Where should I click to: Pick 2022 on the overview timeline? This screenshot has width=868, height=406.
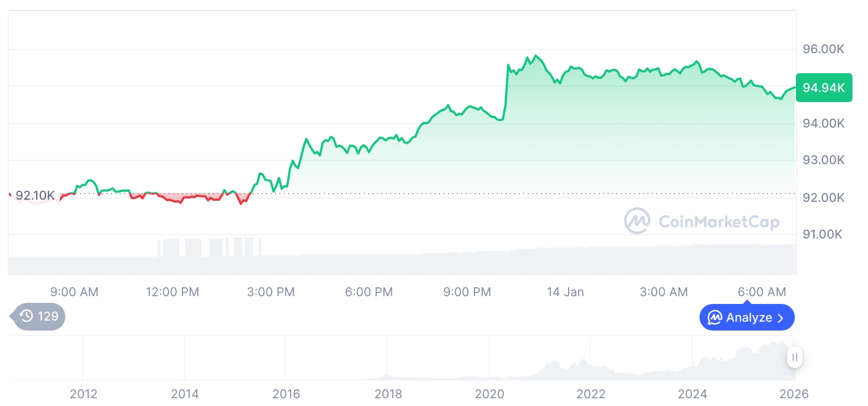pos(591,394)
